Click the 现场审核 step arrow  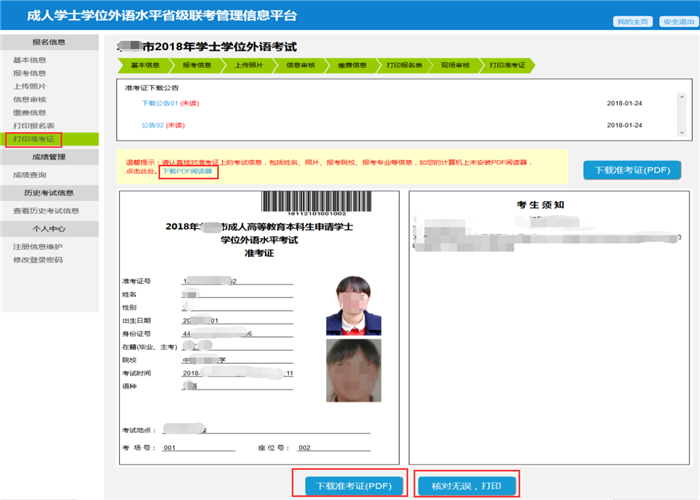(x=455, y=65)
